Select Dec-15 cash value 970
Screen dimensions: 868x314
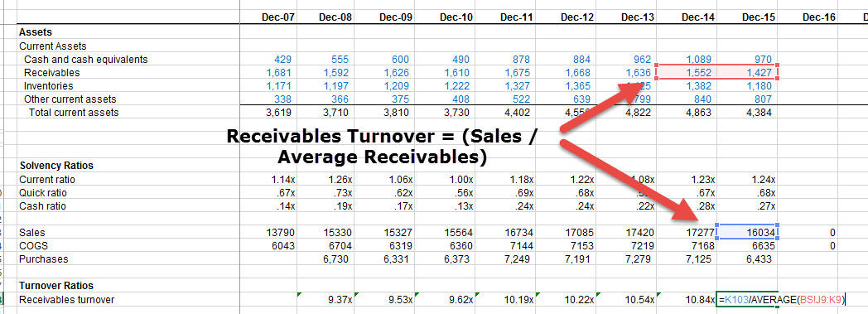[x=747, y=60]
